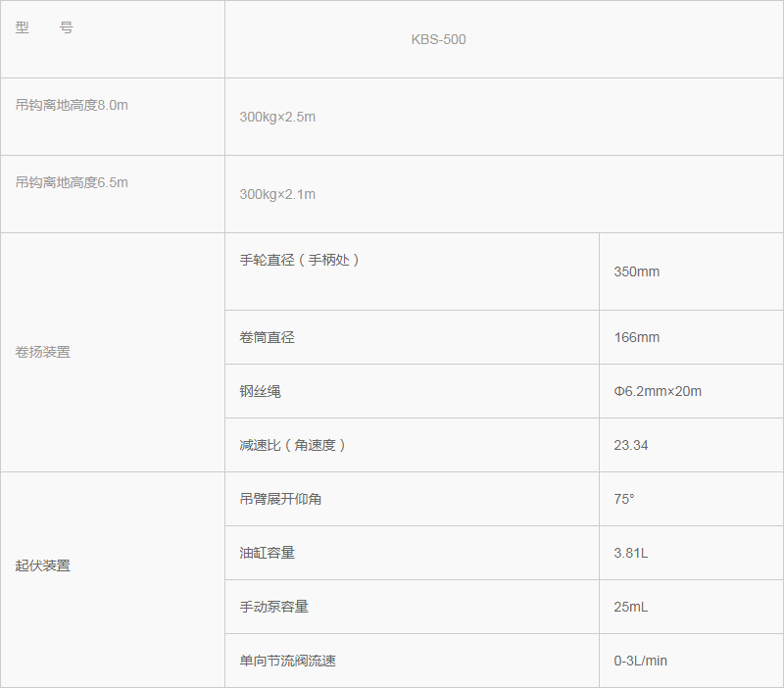Click the 166mm value cell
Image resolution: width=784 pixels, height=688 pixels.
click(x=636, y=337)
